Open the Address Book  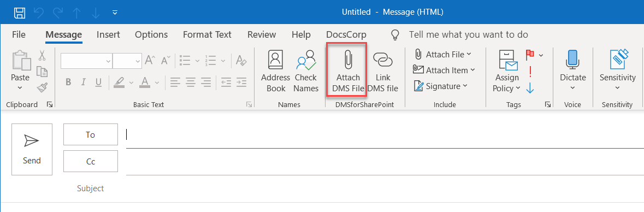(x=276, y=72)
